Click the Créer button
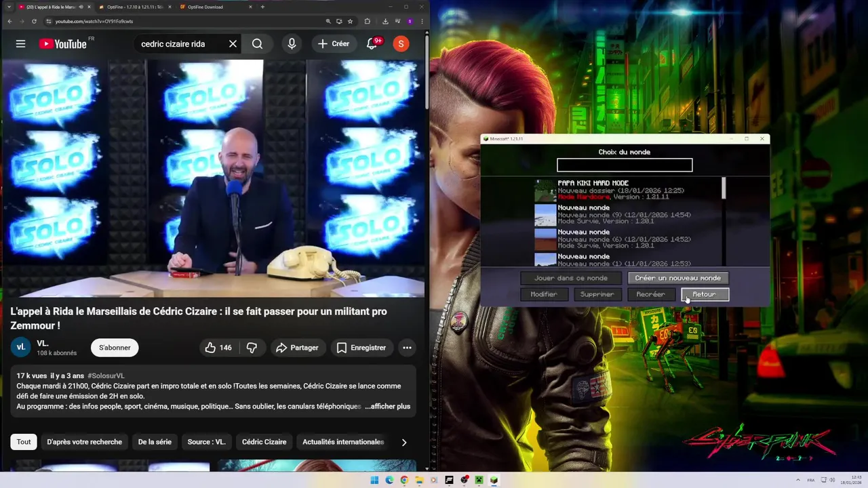 point(333,44)
